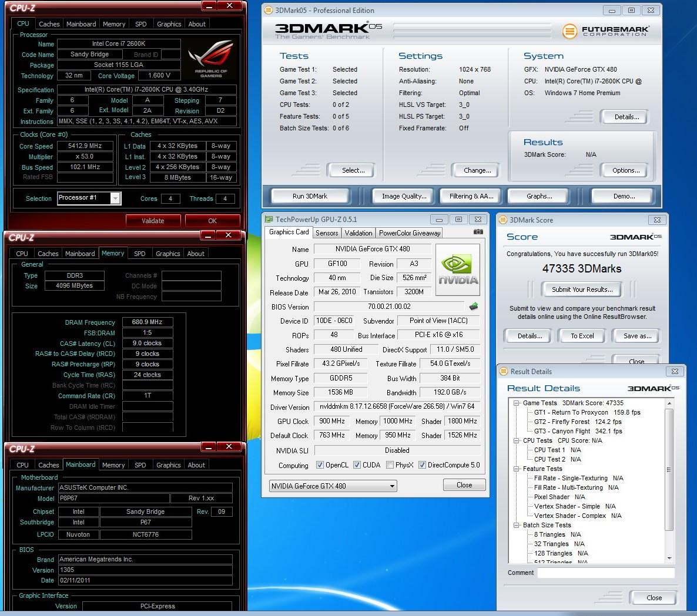697x616 pixels.
Task: Collapse the Batch Size Tests tree node
Action: coord(516,525)
